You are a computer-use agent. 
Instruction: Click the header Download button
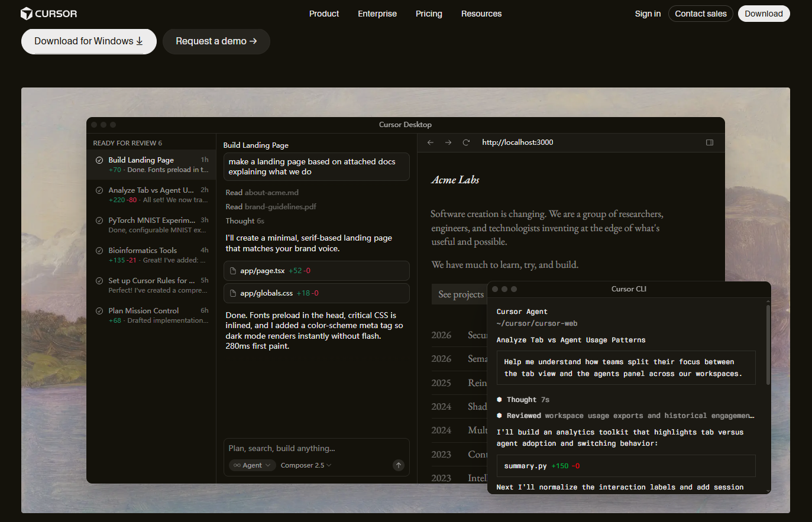(x=764, y=14)
